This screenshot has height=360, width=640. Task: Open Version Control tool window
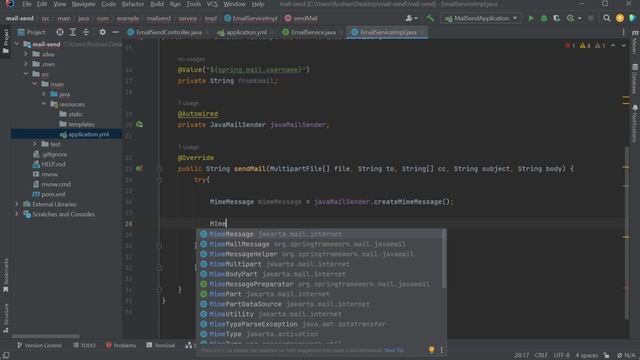click(39, 346)
